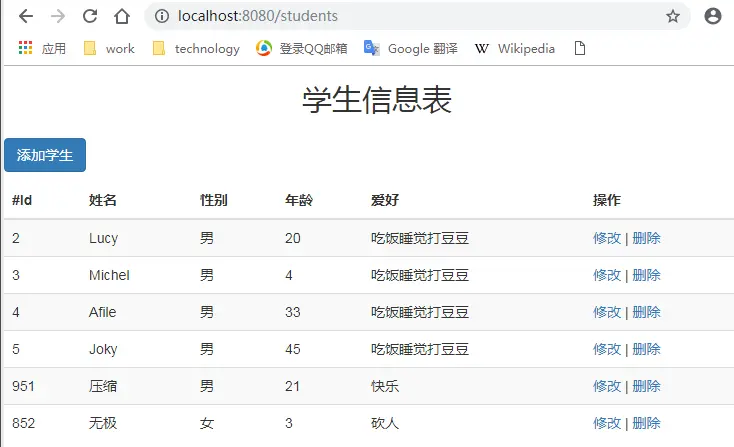The width and height of the screenshot is (734, 447).
Task: Select the name cell 压缩
Action: (103, 386)
